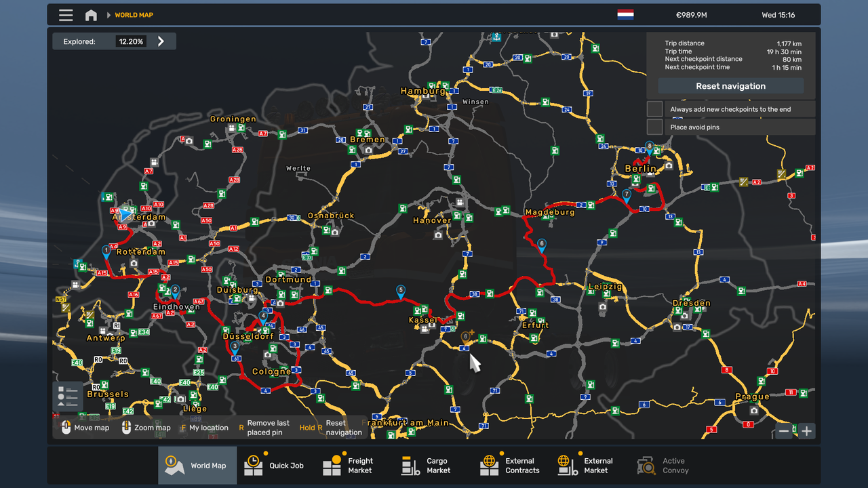Click the Reset navigation button
Viewport: 868px width, 488px height.
[730, 86]
